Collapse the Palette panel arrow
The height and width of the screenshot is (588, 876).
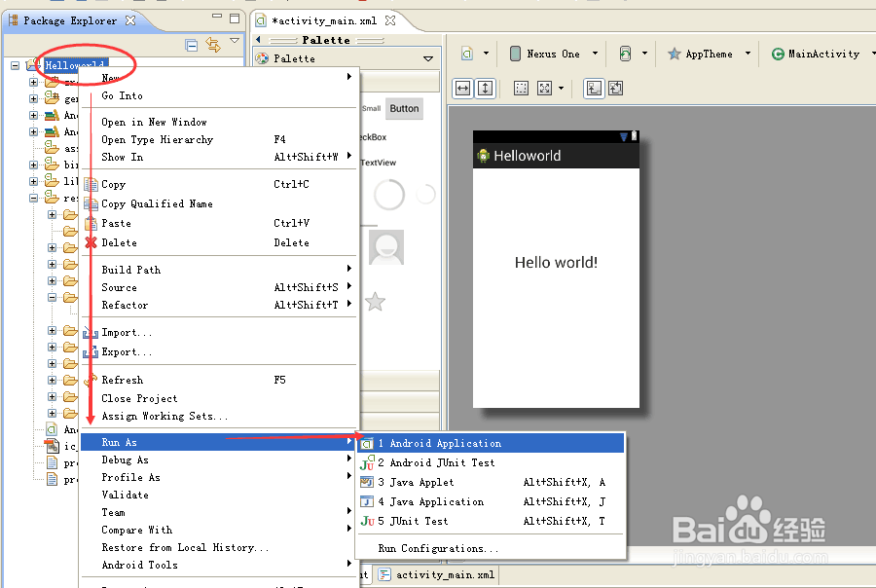(x=258, y=40)
